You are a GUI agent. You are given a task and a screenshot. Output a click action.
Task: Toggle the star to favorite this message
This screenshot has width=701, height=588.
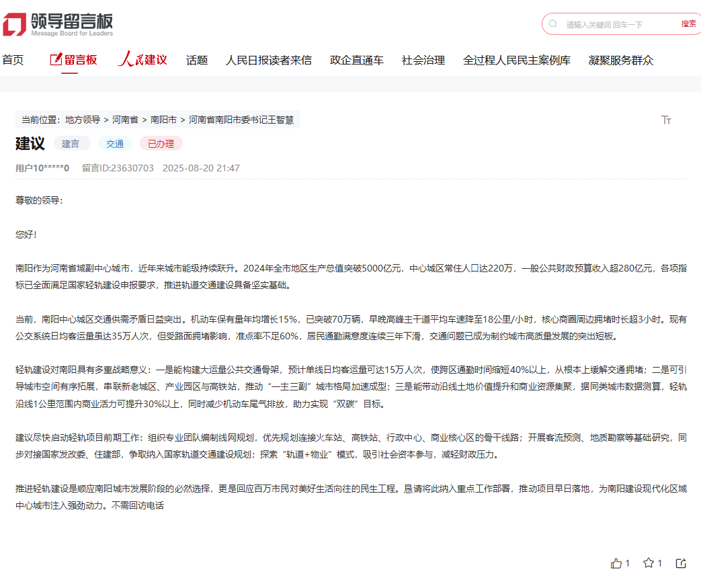coord(649,563)
